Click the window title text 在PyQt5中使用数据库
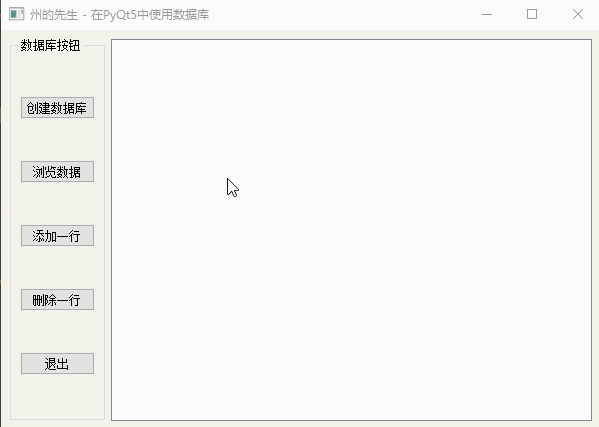The height and width of the screenshot is (427, 599). tap(150, 15)
